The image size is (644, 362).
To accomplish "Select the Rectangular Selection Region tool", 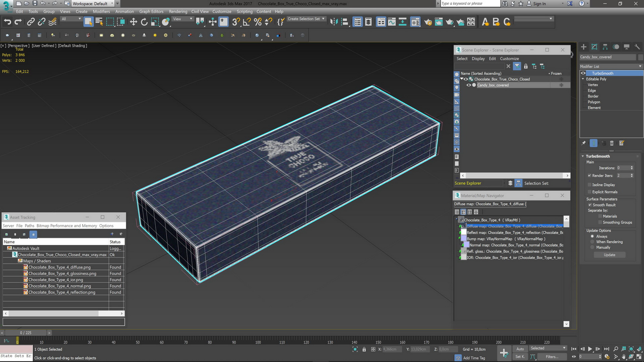I will [110, 22].
